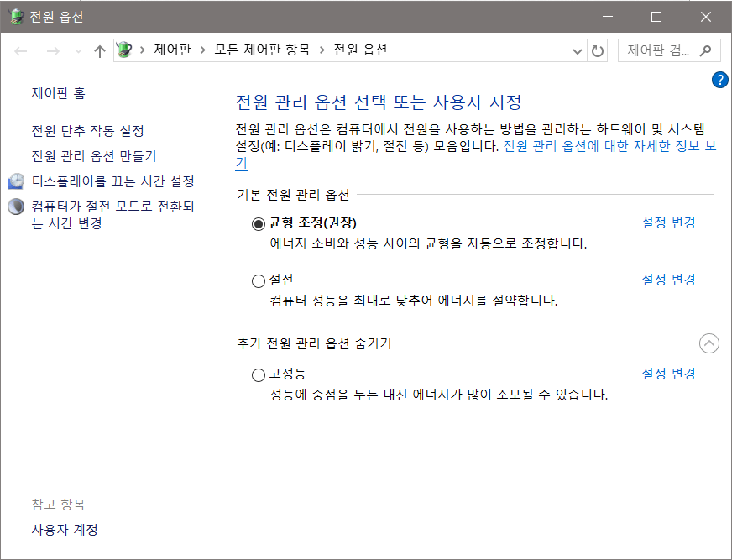
Task: Click the 기본 전원 관리 옵션 heading
Action: [x=293, y=194]
